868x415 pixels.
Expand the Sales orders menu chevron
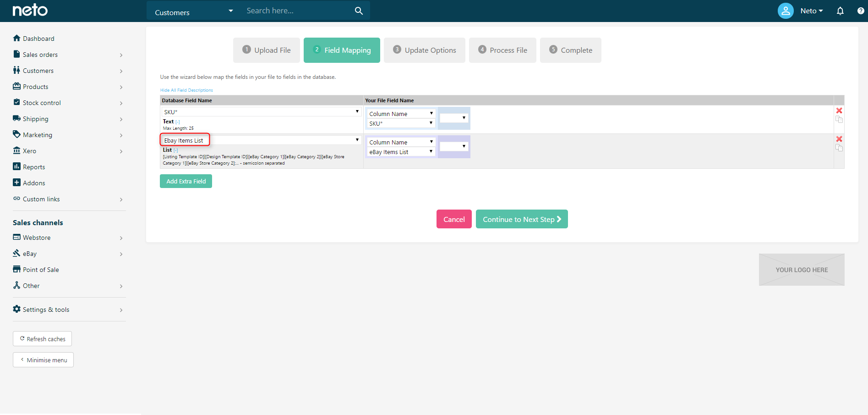(121, 55)
